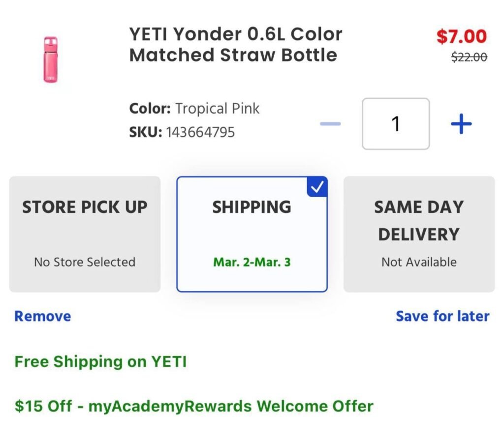Increase quantity with the plus icon

coord(461,124)
